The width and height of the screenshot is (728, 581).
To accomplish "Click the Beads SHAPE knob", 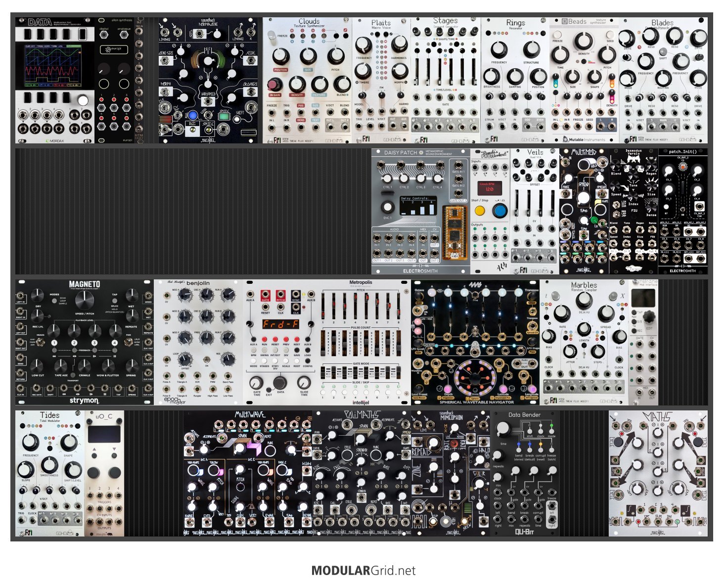I will point(595,77).
